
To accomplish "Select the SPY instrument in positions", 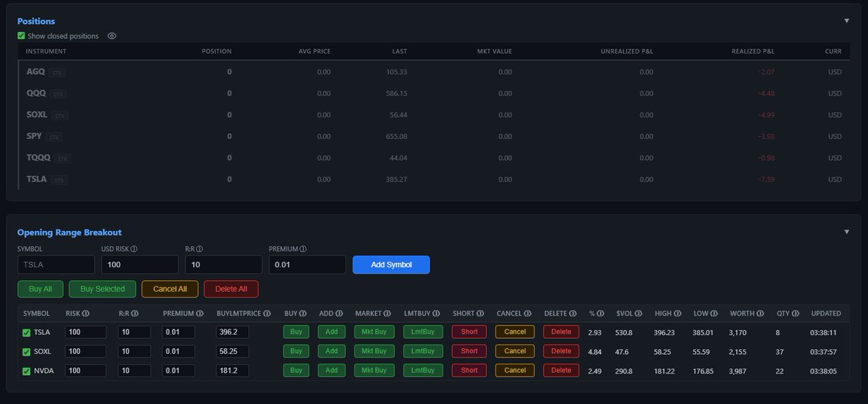I will click(x=35, y=136).
